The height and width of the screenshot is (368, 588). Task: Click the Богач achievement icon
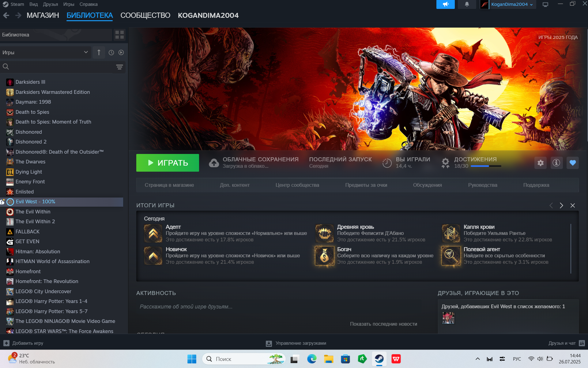click(325, 256)
